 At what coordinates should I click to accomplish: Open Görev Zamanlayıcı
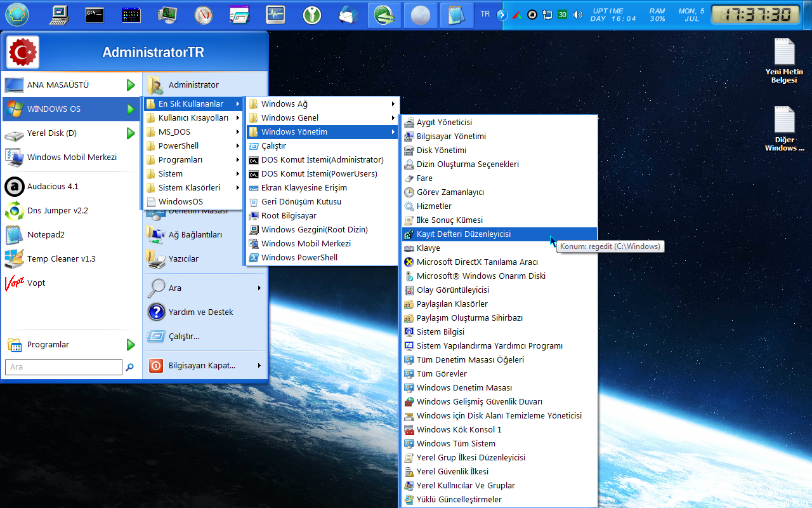tap(499, 192)
